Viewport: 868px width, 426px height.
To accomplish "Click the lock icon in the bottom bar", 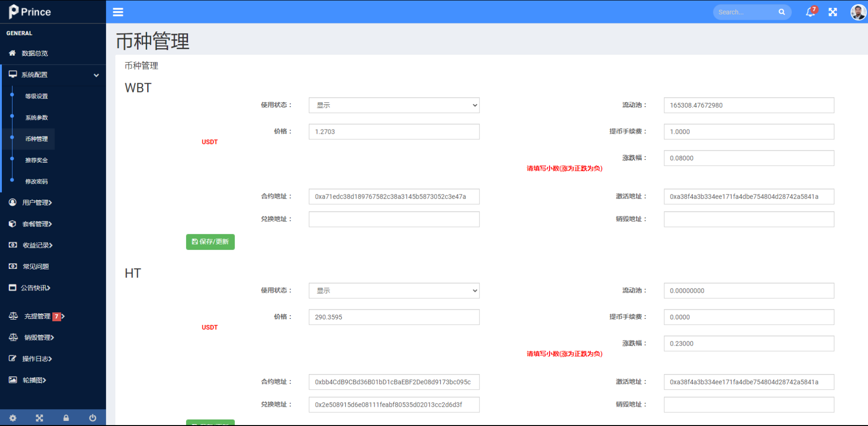I will pos(66,418).
